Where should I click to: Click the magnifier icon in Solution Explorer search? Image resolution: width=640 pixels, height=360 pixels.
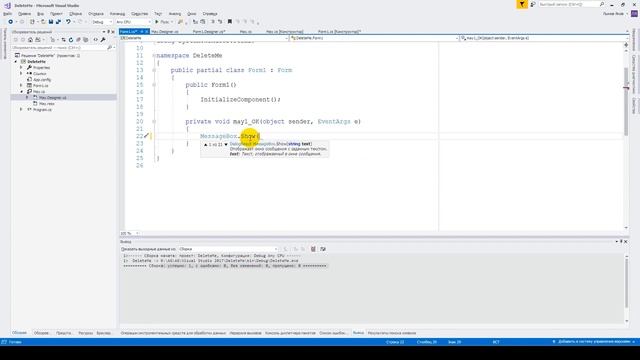[x=109, y=48]
